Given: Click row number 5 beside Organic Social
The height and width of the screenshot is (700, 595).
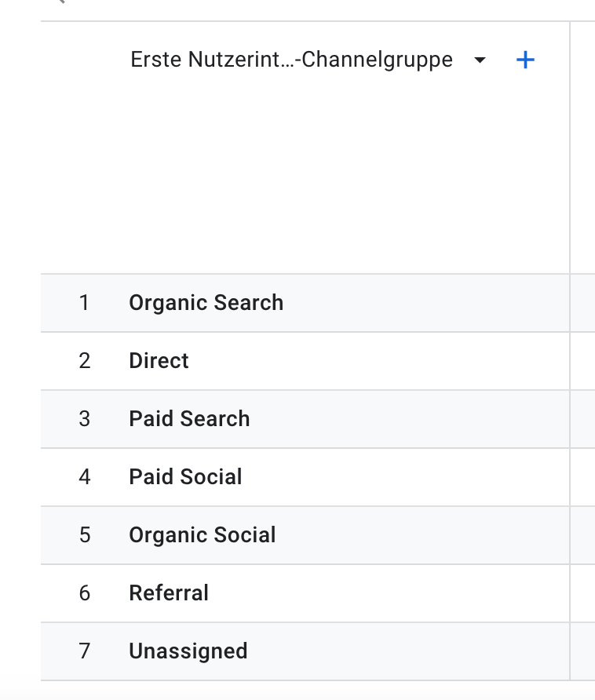Looking at the screenshot, I should (x=85, y=535).
